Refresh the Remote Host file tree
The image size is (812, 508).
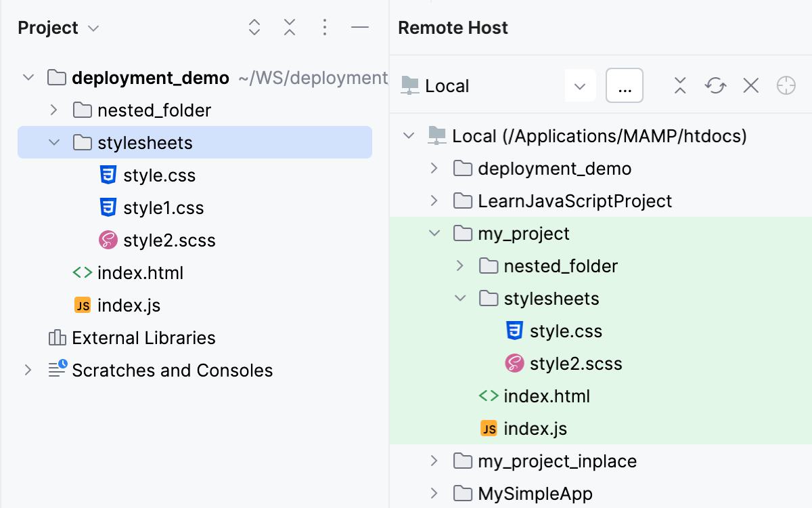coord(715,86)
